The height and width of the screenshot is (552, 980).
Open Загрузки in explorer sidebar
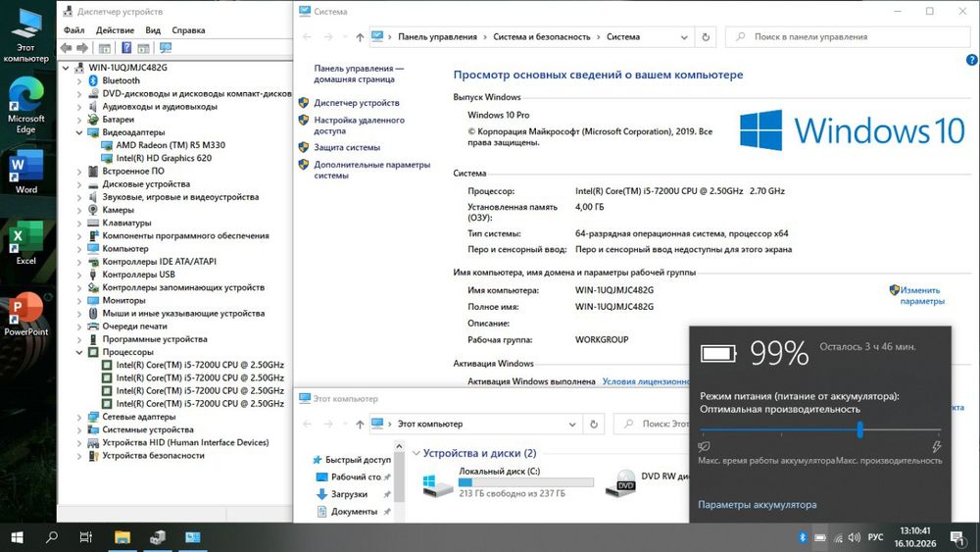(350, 494)
